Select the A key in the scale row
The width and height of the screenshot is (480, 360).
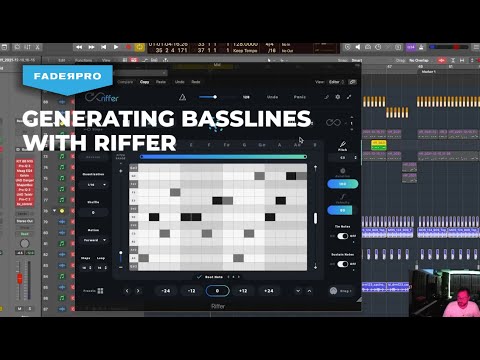click(279, 145)
